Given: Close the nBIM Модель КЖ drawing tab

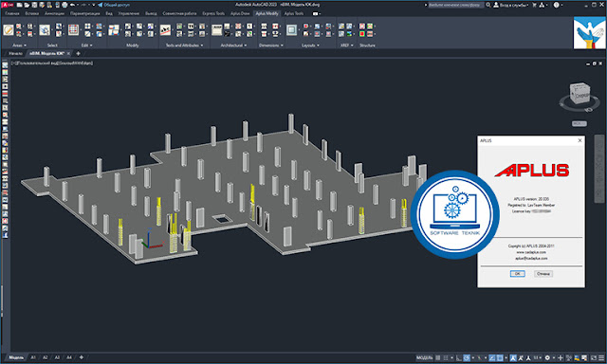Looking at the screenshot, I should (x=68, y=53).
